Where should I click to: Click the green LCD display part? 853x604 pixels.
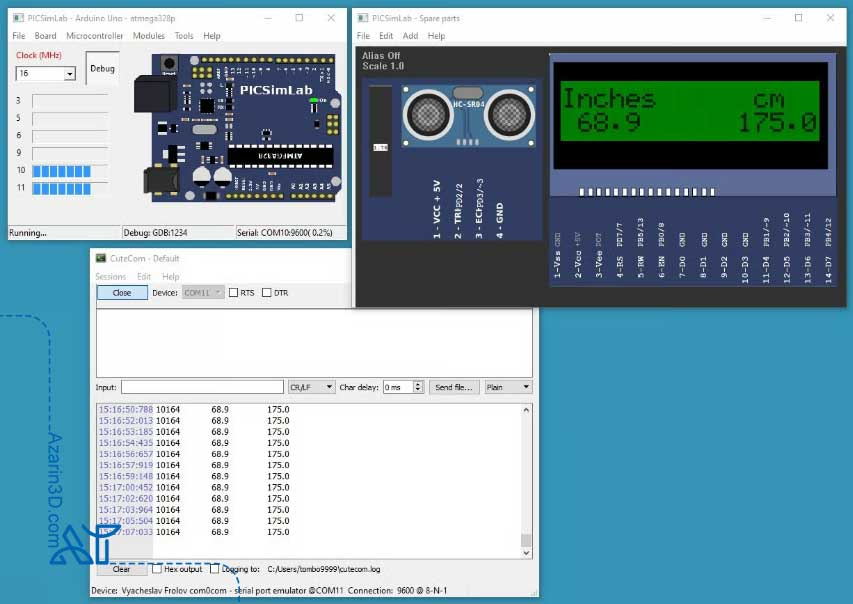coord(689,111)
